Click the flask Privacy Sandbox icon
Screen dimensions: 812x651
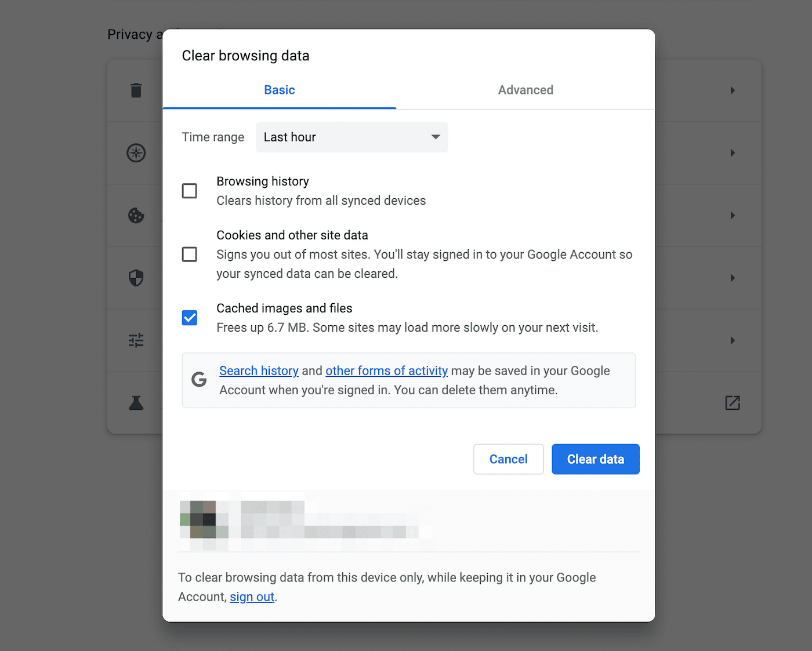pos(135,402)
